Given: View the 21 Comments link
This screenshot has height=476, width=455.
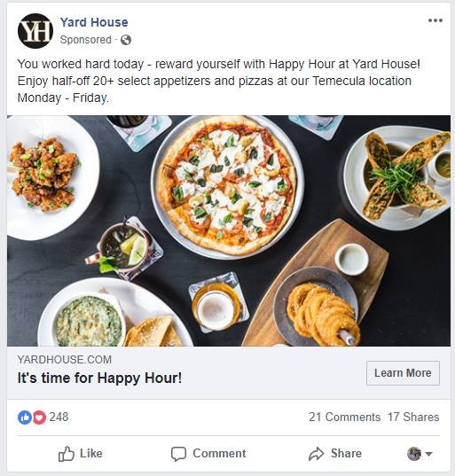Looking at the screenshot, I should pos(344,417).
